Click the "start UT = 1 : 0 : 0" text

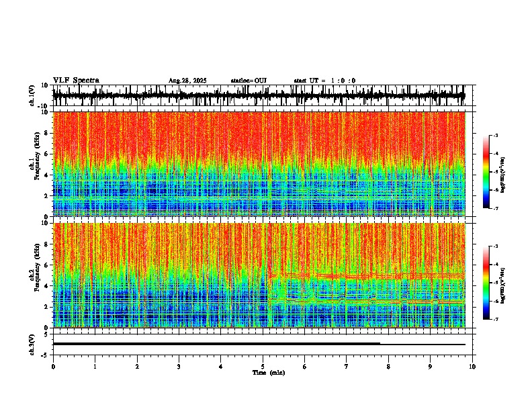pyautogui.click(x=324, y=81)
